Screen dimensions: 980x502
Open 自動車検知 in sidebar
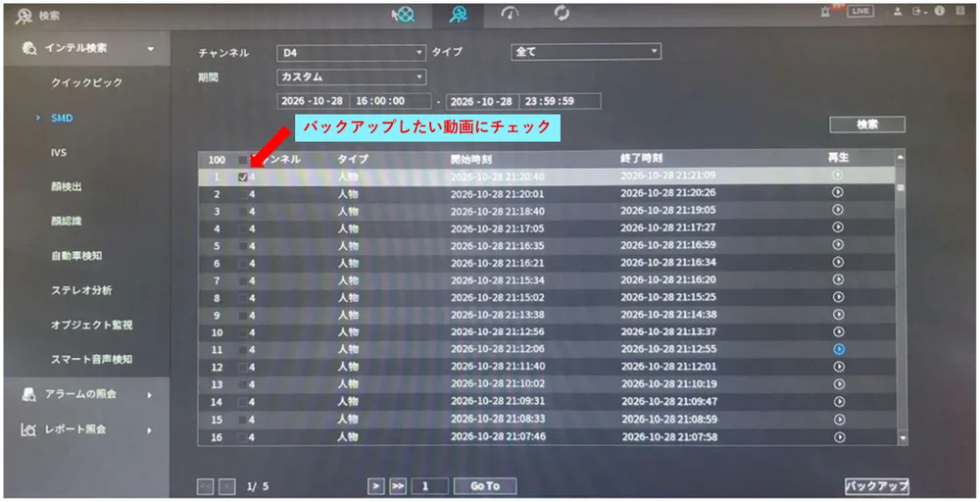click(76, 256)
